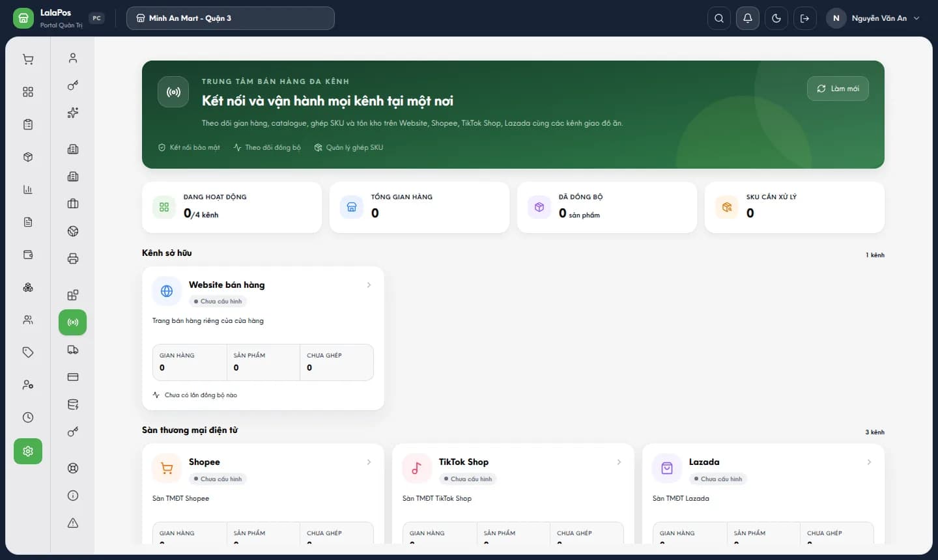
Task: Click the ĐÃ ĐỒNG BỘ label
Action: pos(581,197)
